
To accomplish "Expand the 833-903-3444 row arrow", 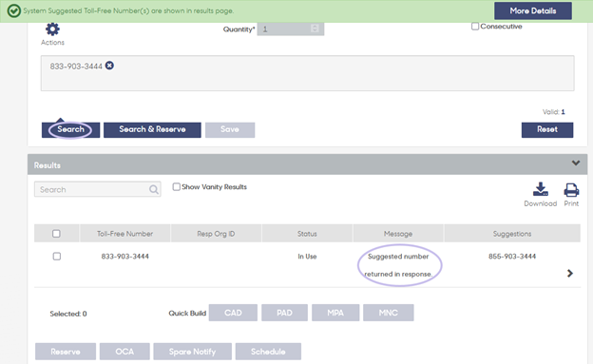I will click(570, 273).
